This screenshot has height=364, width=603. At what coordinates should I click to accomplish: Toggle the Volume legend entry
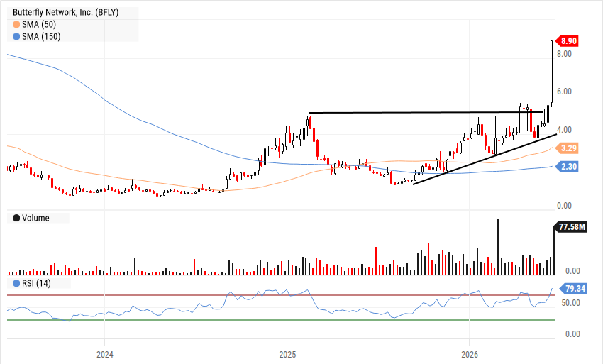[31, 218]
